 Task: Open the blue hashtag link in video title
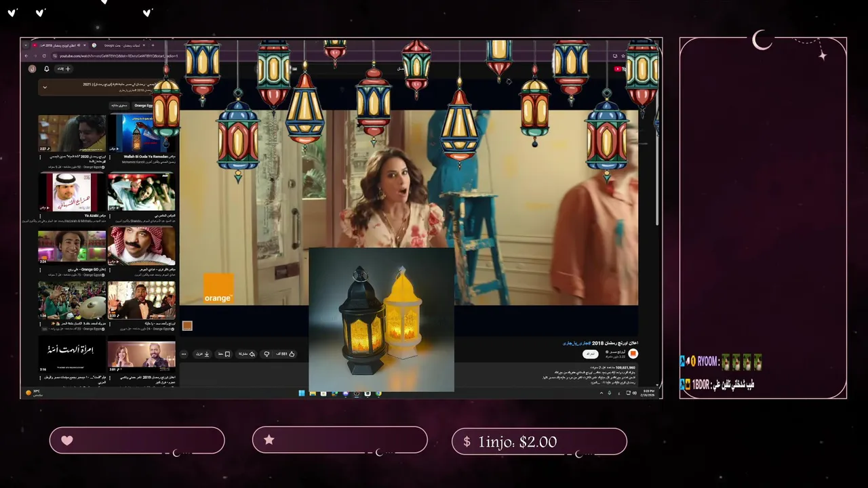coord(576,343)
